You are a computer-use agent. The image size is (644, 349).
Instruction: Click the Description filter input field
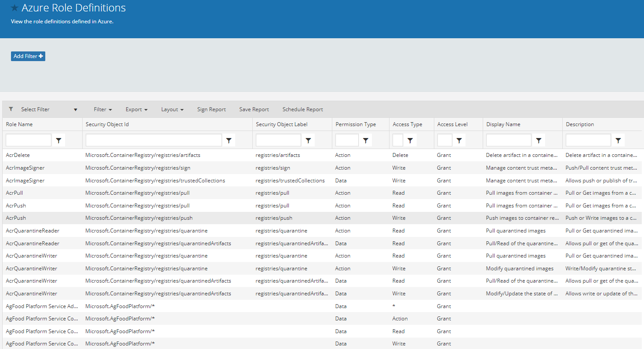pos(589,140)
